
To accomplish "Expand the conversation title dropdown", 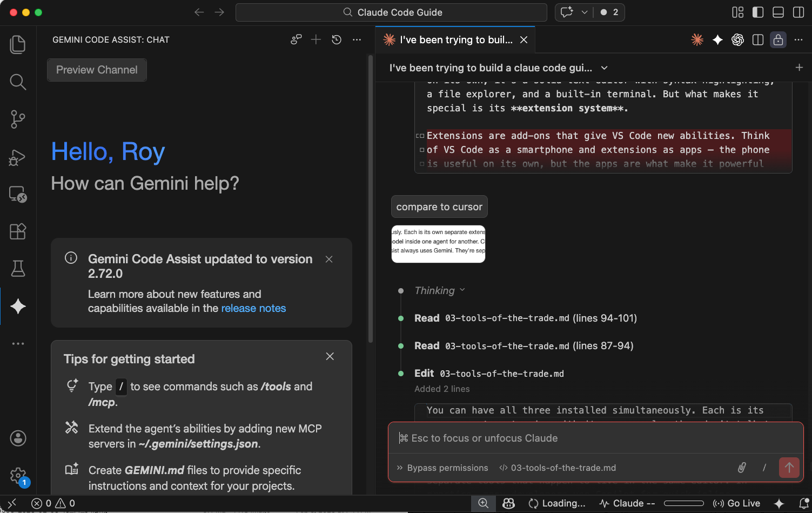I will click(x=603, y=68).
